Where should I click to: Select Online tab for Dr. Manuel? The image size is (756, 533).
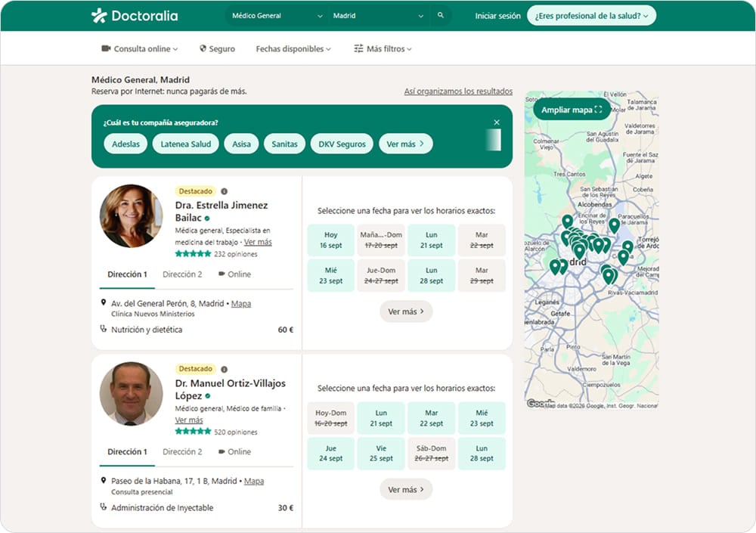[235, 451]
